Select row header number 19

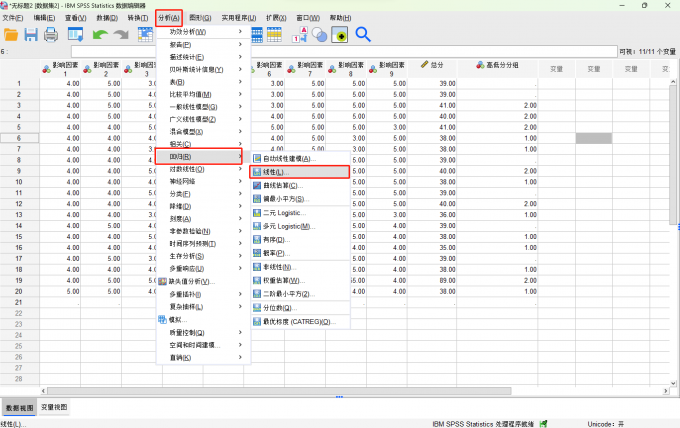tap(19, 281)
